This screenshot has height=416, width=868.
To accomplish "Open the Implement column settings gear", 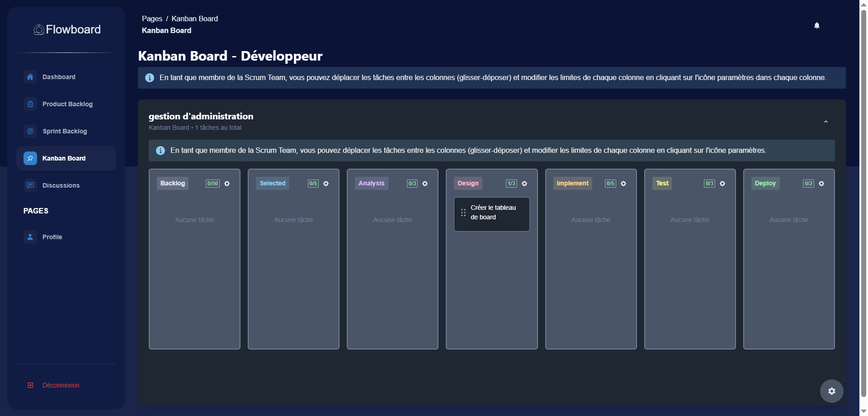I will click(623, 184).
